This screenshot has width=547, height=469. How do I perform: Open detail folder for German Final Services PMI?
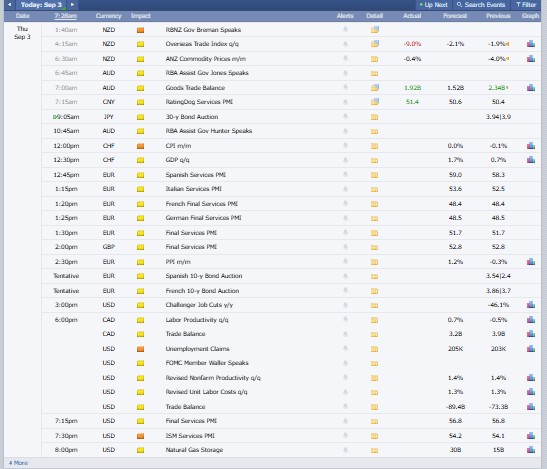pos(374,218)
